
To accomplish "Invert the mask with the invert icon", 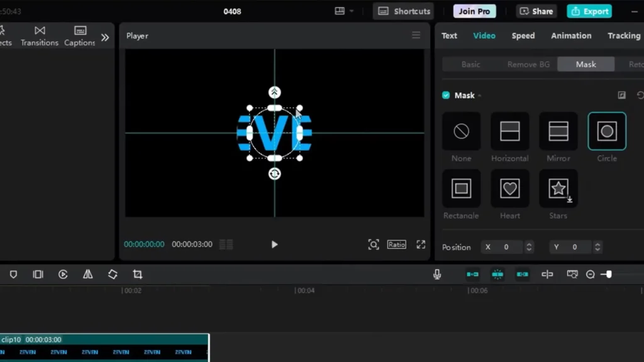I will click(x=622, y=96).
